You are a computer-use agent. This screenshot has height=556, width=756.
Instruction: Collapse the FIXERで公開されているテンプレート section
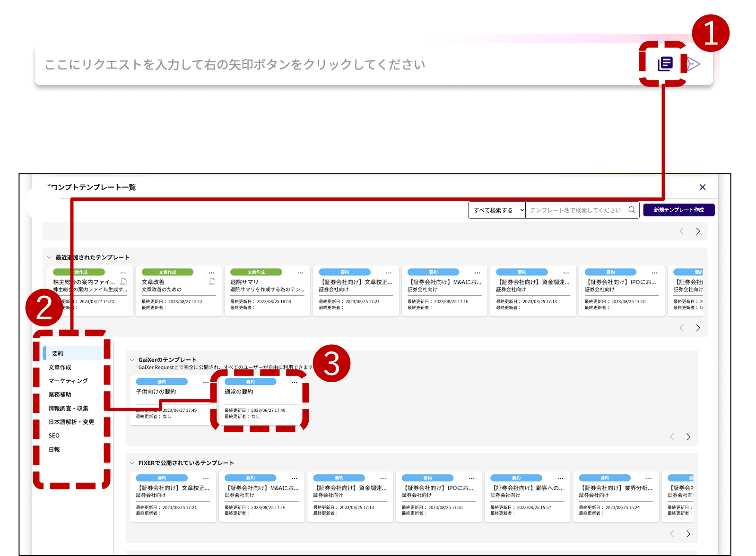coord(132,463)
